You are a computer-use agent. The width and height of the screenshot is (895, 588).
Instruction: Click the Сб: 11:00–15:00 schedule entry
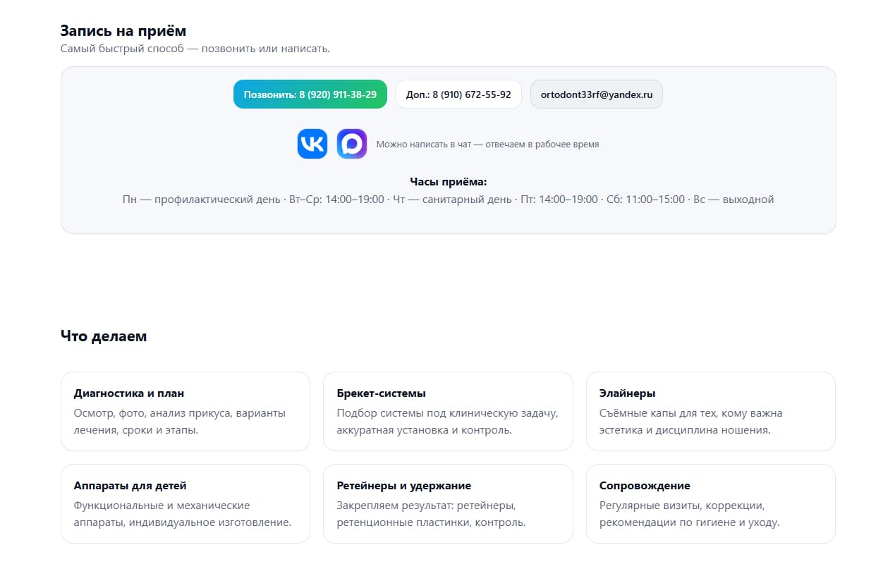[645, 200]
